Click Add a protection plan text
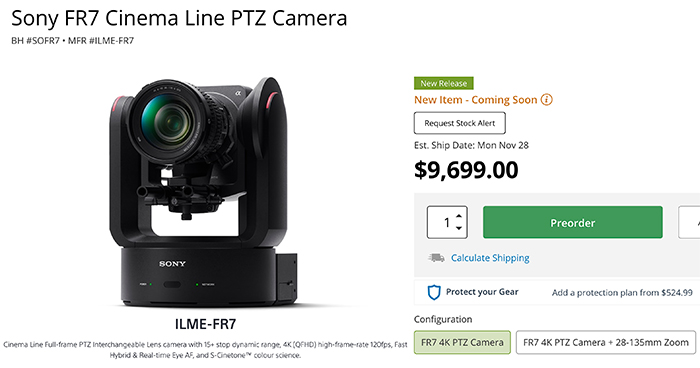700x368 pixels. 622,293
